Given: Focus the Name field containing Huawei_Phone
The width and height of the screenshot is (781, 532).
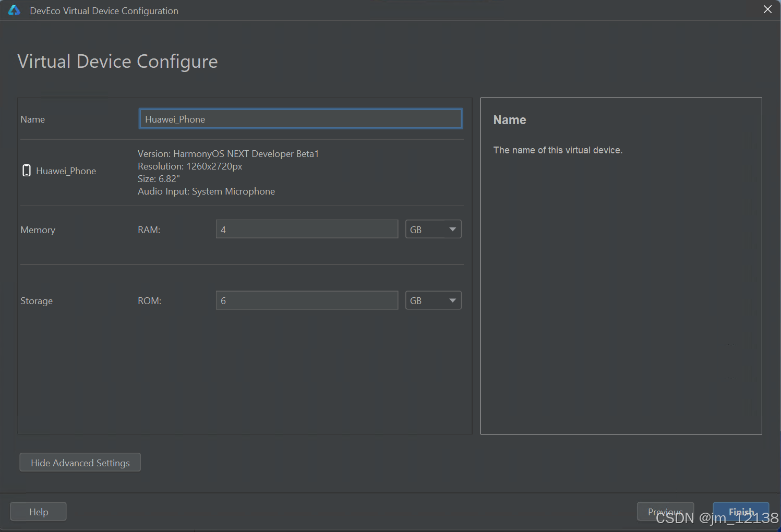Looking at the screenshot, I should (301, 119).
